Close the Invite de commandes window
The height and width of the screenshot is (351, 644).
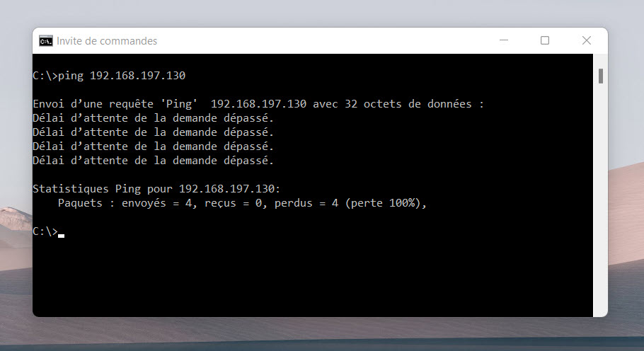(587, 40)
